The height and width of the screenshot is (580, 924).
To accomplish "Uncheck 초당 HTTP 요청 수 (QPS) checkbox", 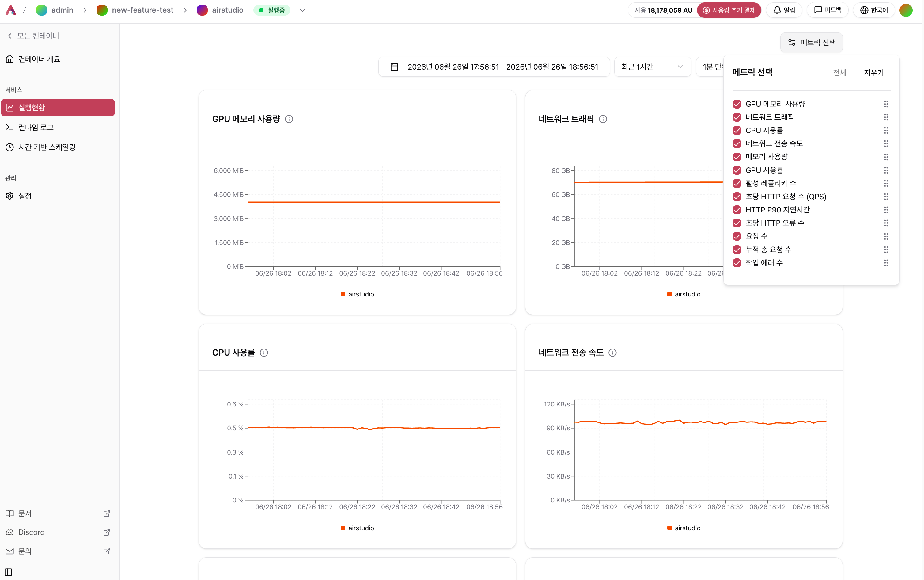I will tap(737, 197).
